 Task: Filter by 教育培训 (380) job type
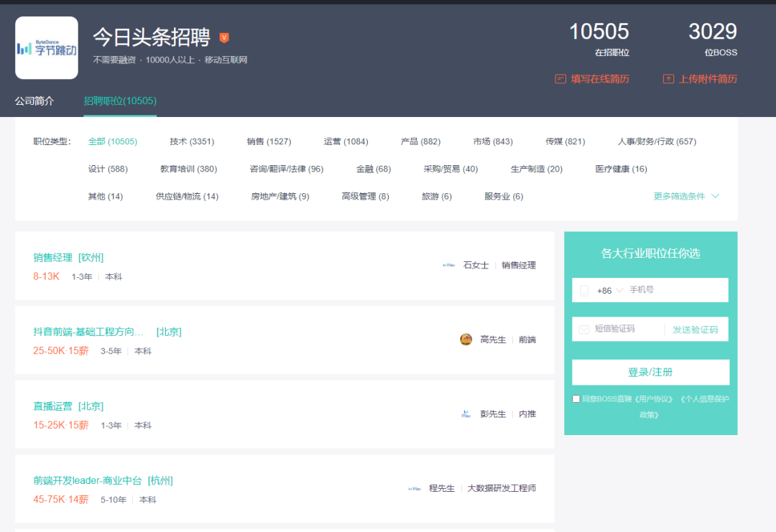pos(188,169)
